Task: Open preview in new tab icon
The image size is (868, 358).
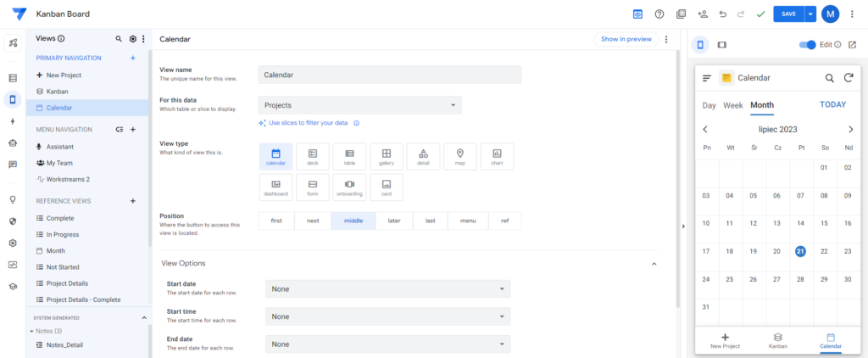Action: click(x=852, y=45)
